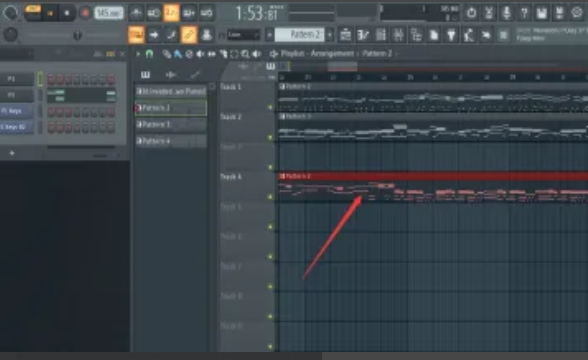Show audio clips via waveform picker tab
Image resolution: width=588 pixels, height=360 pixels.
click(171, 75)
